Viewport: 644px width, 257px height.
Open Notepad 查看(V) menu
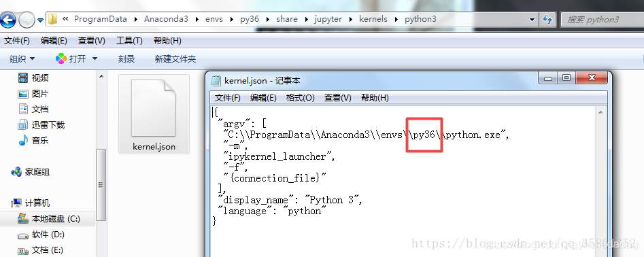[337, 98]
